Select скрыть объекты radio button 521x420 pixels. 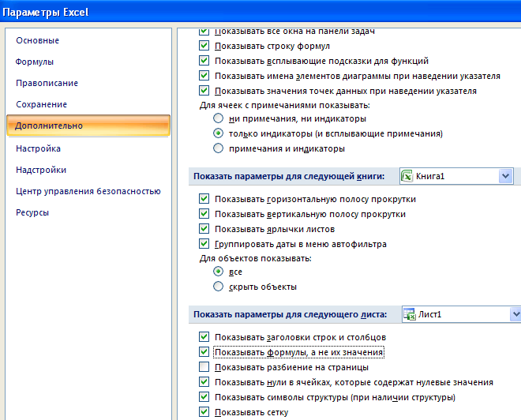point(218,287)
